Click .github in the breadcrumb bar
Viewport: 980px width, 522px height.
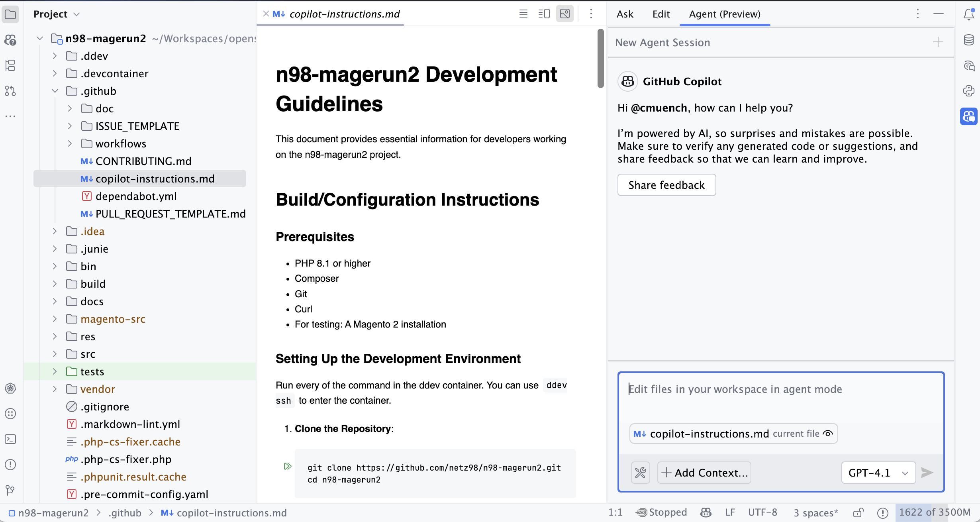(125, 513)
